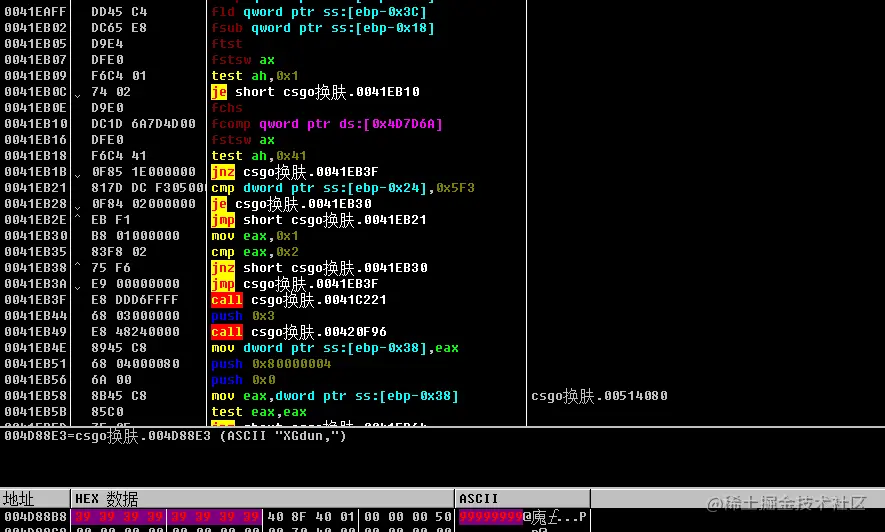
Task: Select jmp csgo换肤.0041EB3F instruction
Action: (x=295, y=284)
